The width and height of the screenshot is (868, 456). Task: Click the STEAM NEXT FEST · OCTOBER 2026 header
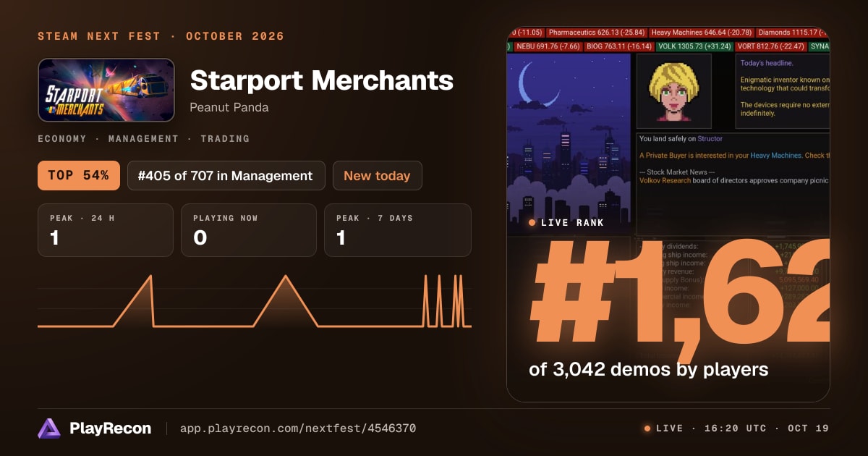point(161,36)
